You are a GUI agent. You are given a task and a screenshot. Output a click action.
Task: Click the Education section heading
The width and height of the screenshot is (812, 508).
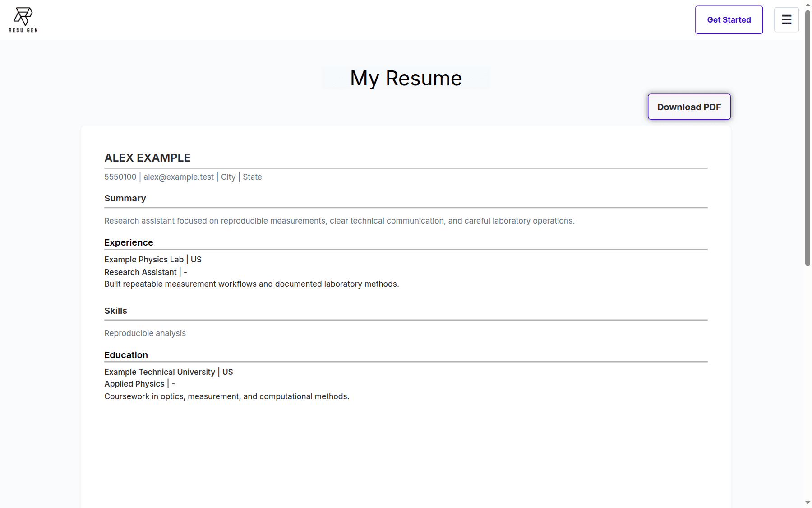(126, 355)
